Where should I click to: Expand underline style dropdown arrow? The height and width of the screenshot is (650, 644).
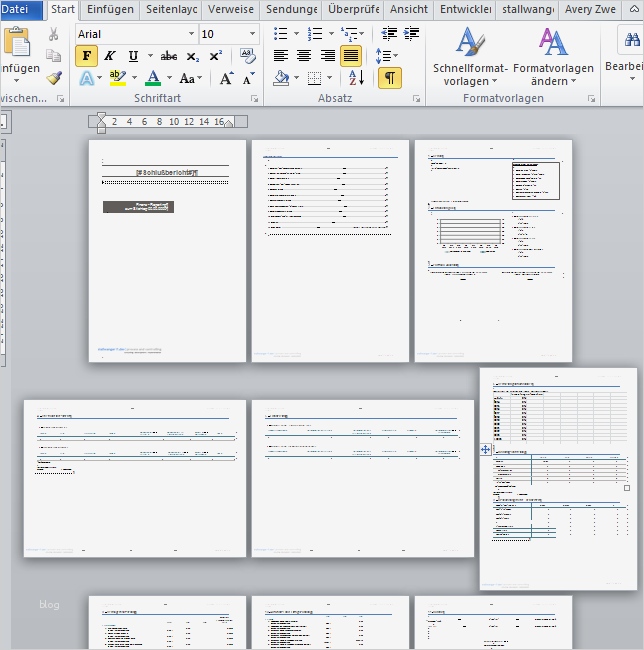point(150,56)
